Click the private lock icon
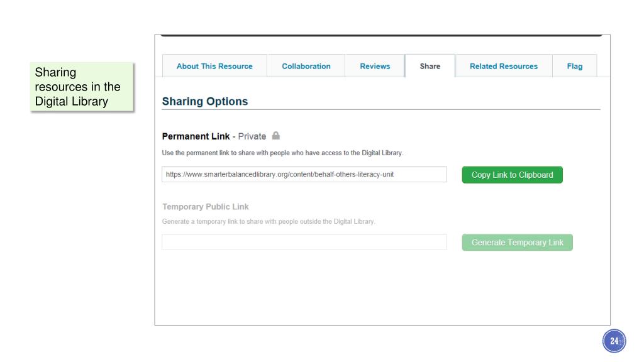 point(275,136)
